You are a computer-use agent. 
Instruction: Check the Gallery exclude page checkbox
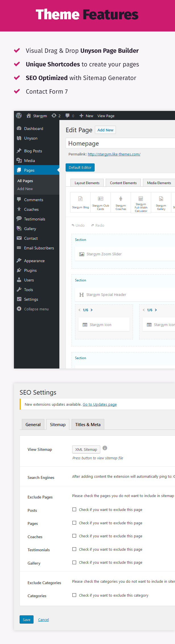coord(74,562)
